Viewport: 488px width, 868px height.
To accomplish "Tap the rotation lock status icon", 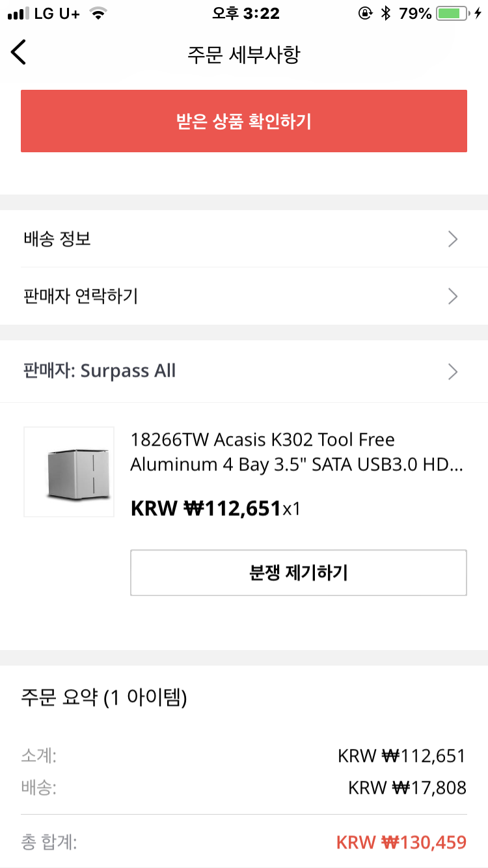I will [366, 14].
